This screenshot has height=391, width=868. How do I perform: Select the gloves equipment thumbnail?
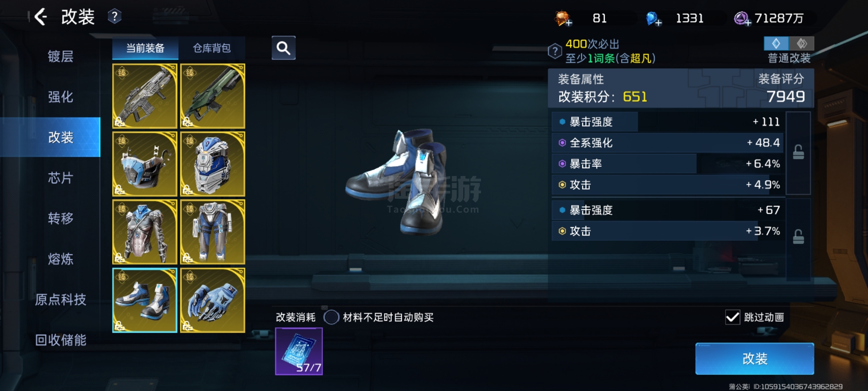click(213, 300)
